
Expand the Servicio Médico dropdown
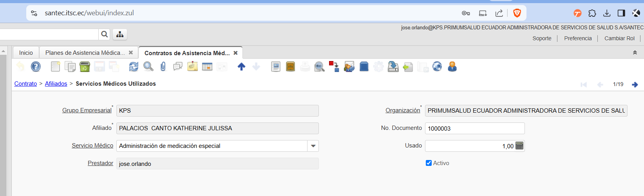coord(313,146)
